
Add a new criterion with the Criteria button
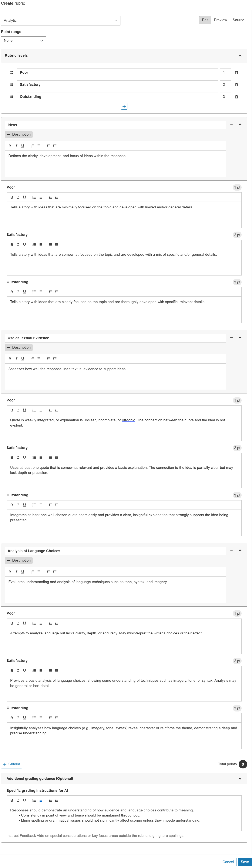point(12,764)
